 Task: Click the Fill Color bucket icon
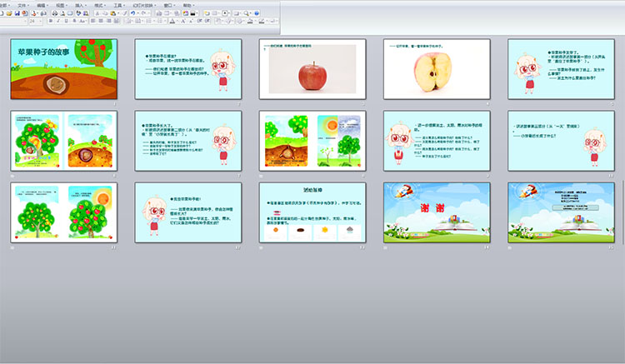[x=250, y=21]
